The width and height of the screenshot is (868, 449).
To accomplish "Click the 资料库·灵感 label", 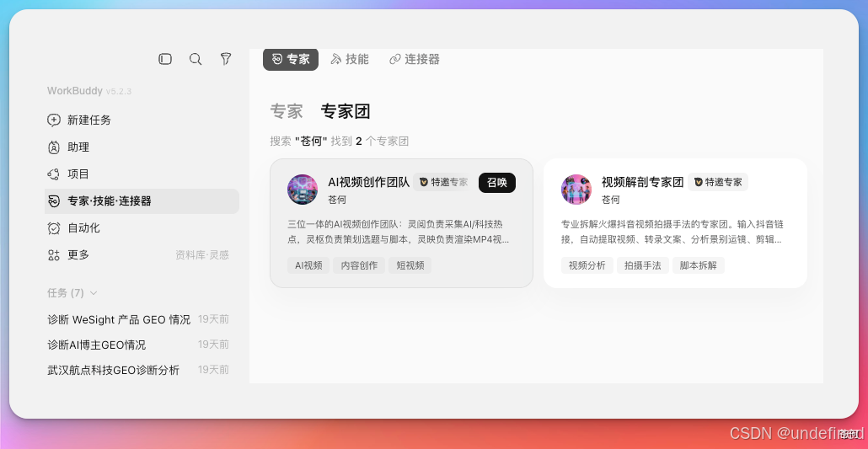I will point(202,255).
